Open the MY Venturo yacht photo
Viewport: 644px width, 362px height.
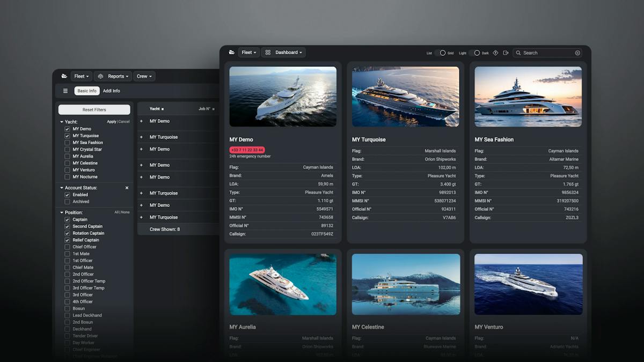tap(529, 284)
